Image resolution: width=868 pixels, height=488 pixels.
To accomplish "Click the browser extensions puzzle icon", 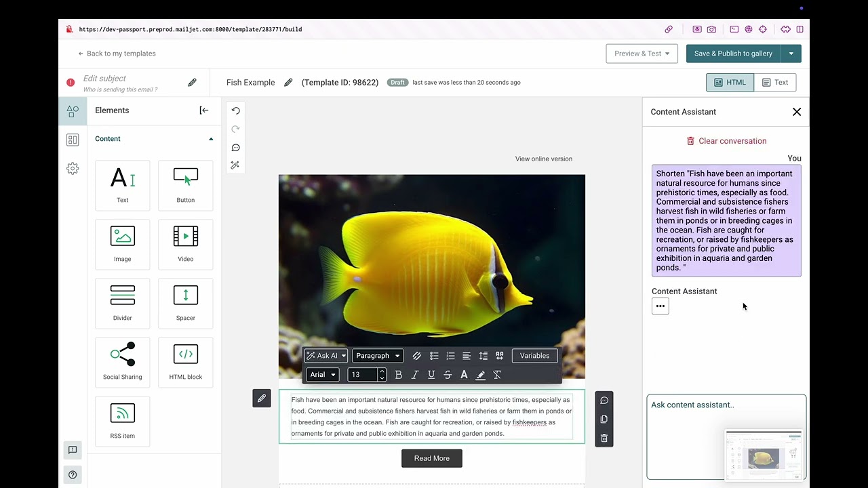I will tap(785, 29).
